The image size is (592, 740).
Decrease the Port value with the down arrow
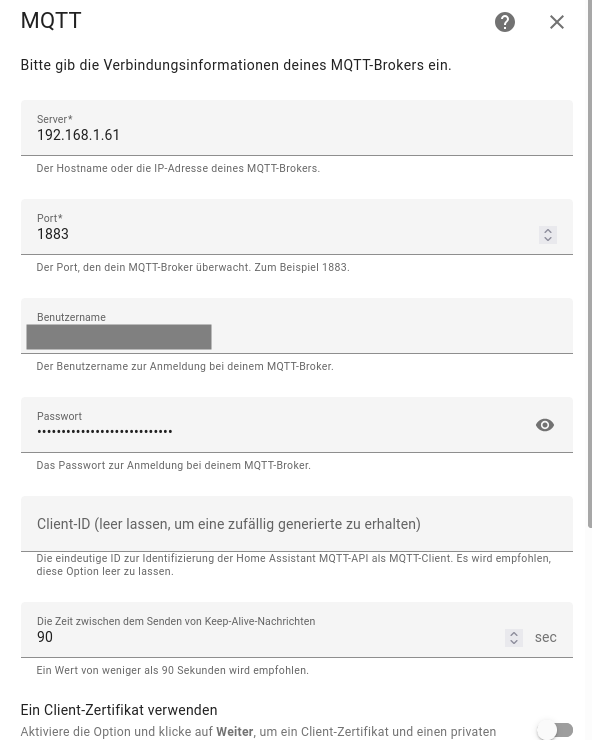click(548, 239)
